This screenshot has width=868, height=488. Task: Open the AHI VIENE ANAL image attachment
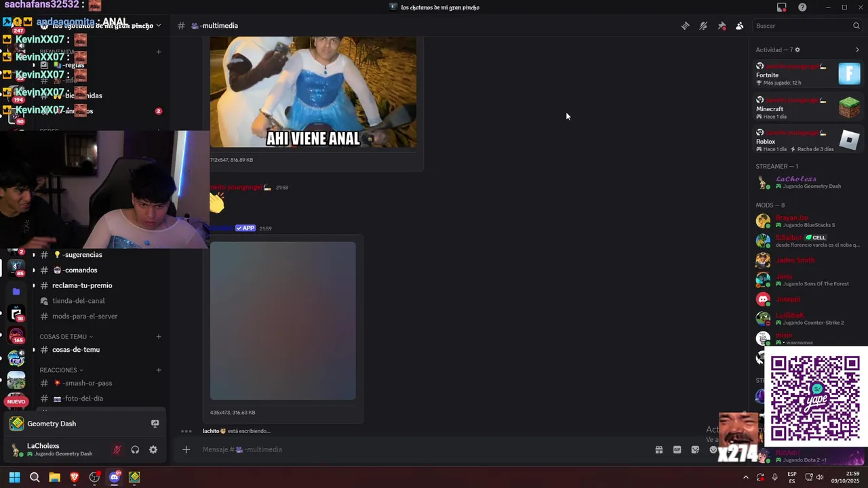tap(313, 92)
